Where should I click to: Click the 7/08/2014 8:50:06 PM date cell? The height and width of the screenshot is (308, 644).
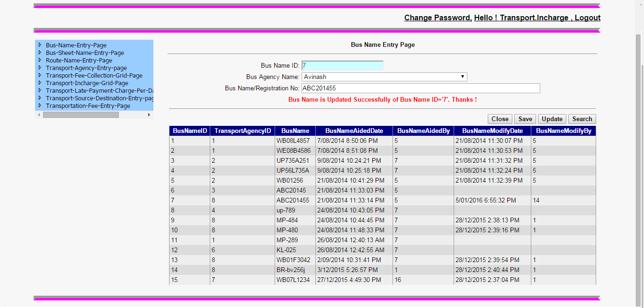(x=354, y=141)
